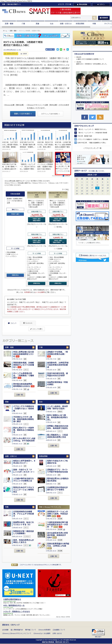Screen dimensions: 112x644
Task: Click the CBnews logo in the header
Action: pos(14,11)
